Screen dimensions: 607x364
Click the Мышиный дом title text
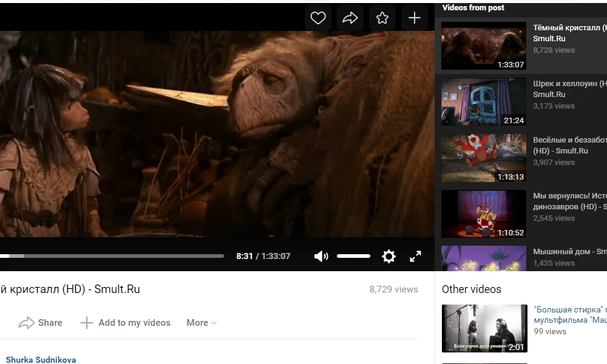pos(570,251)
